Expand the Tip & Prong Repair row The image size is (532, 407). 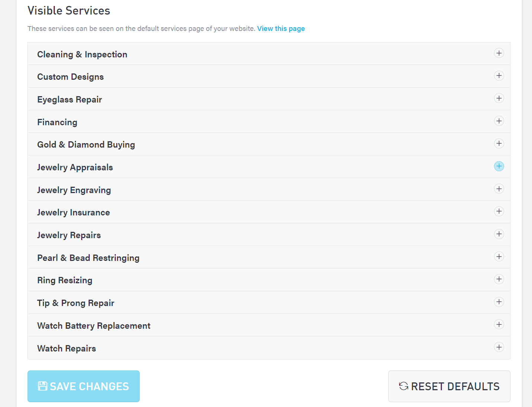coord(499,302)
